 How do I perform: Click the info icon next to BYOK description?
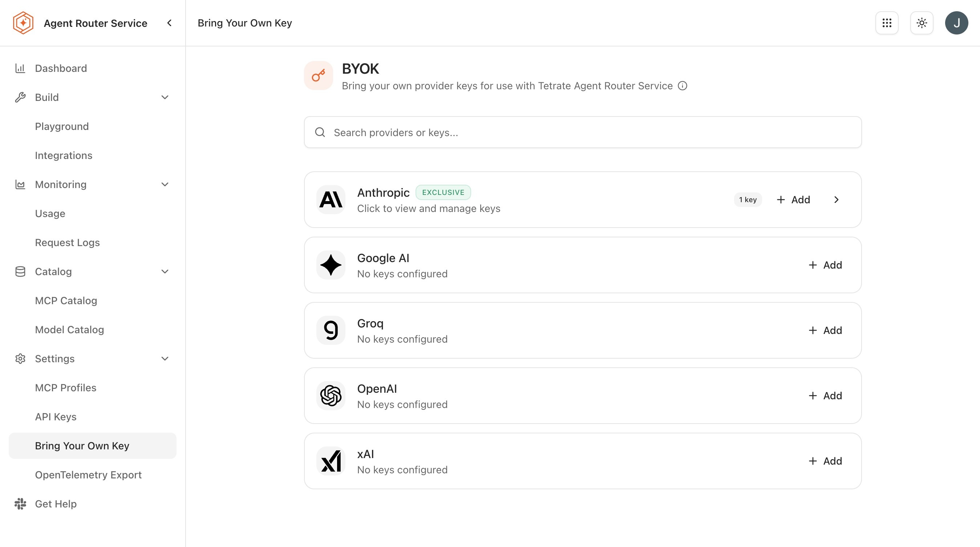click(x=683, y=86)
